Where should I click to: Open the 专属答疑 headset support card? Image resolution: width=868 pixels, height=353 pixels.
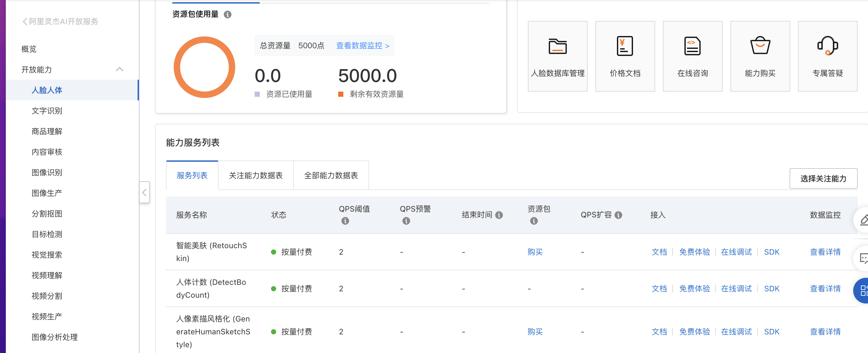[827, 56]
